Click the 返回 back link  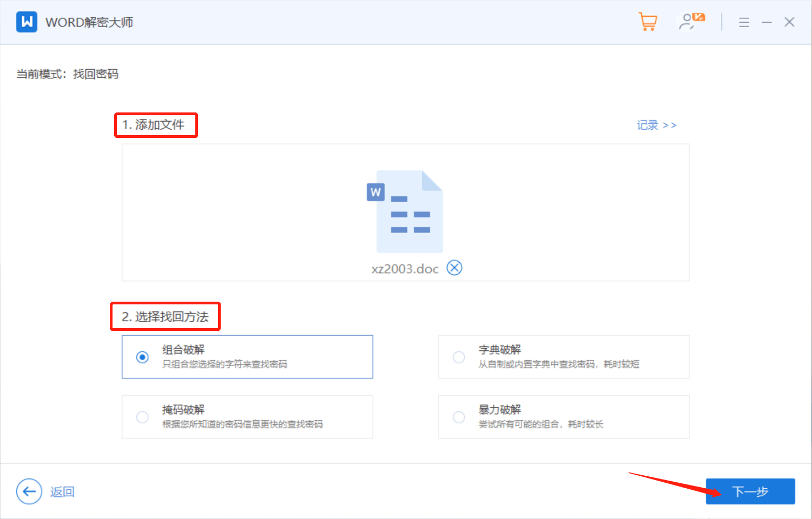pyautogui.click(x=62, y=491)
